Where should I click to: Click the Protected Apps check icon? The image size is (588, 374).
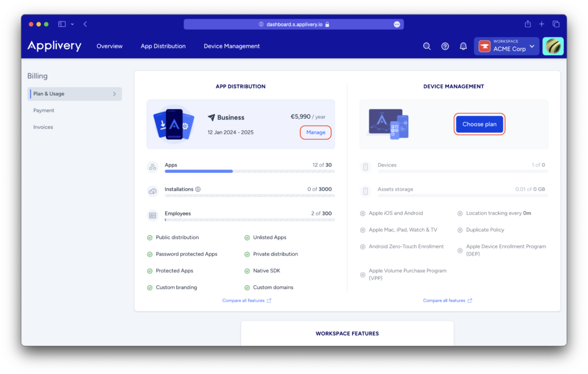[x=150, y=271]
